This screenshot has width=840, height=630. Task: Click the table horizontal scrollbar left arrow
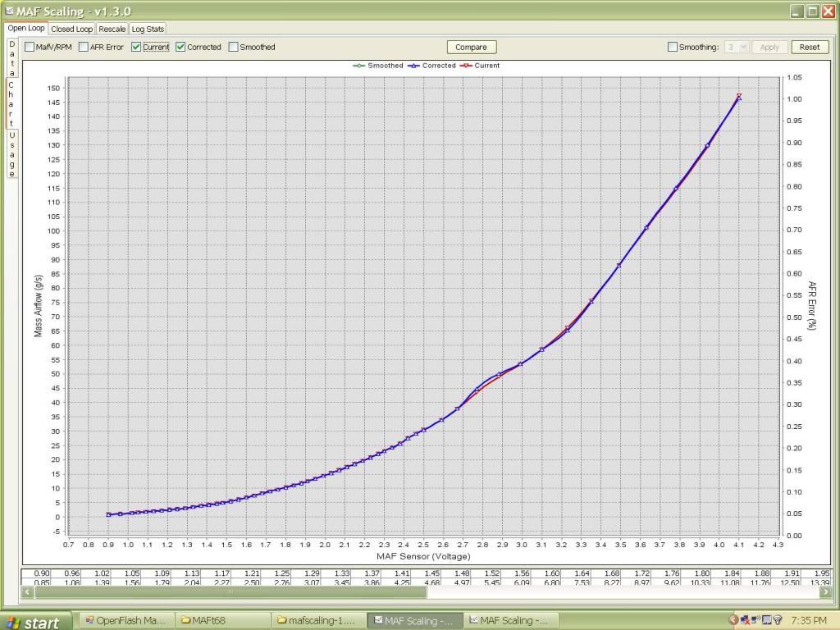coord(30,591)
